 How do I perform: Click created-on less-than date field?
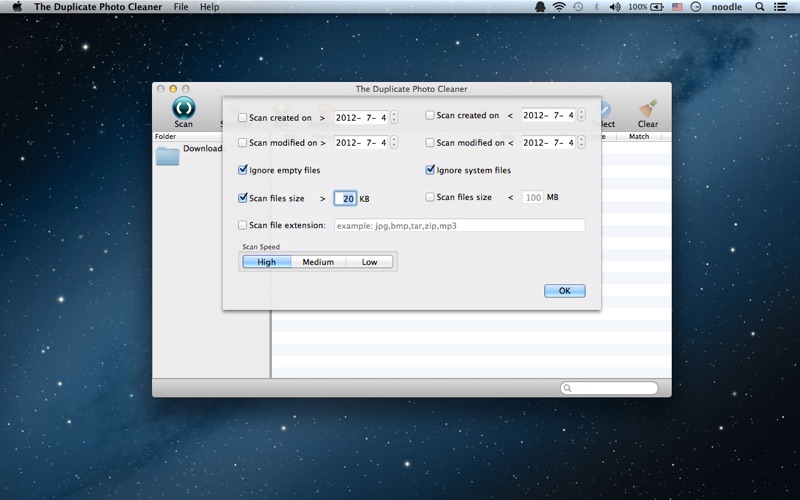tap(549, 115)
